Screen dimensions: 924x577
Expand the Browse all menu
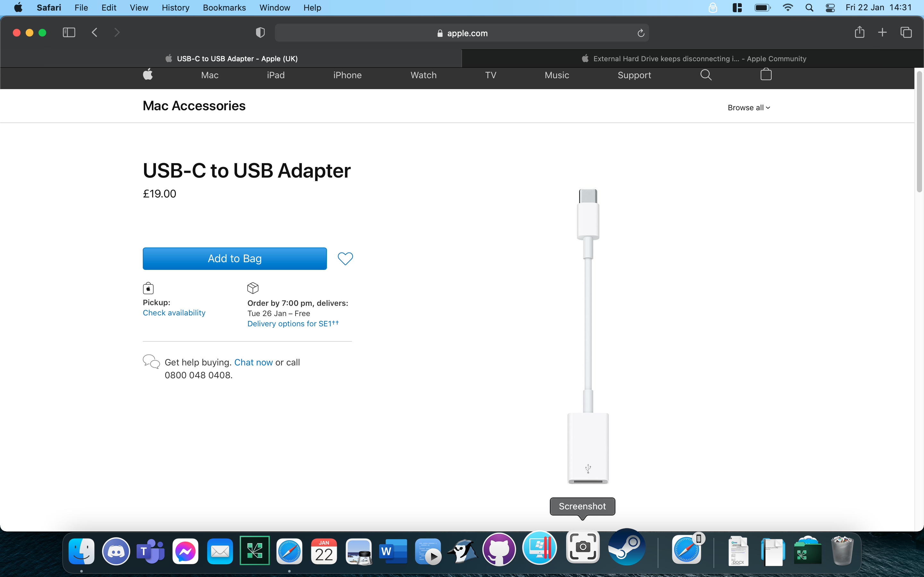point(748,107)
